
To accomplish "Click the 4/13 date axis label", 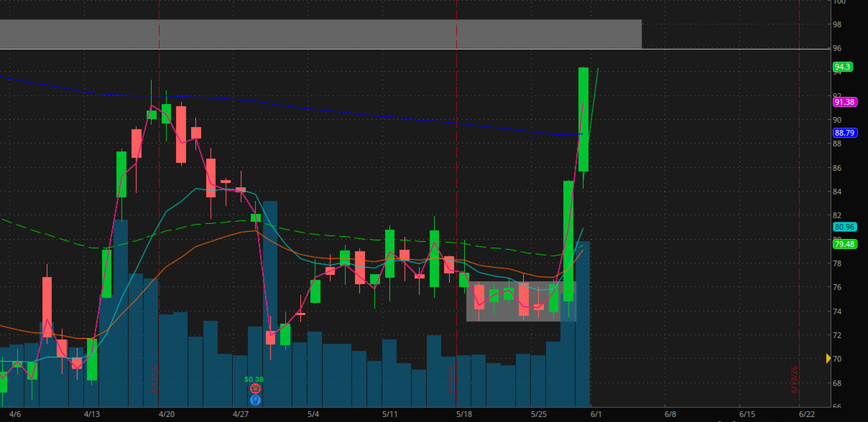I will click(91, 415).
